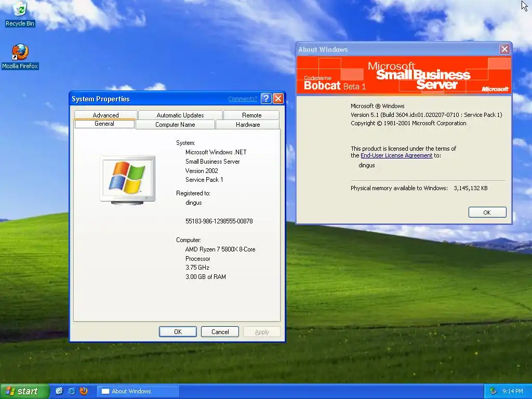Click the Copyright 1981-2001 Microsoft Corporation line
This screenshot has height=399, width=532.
(x=408, y=123)
